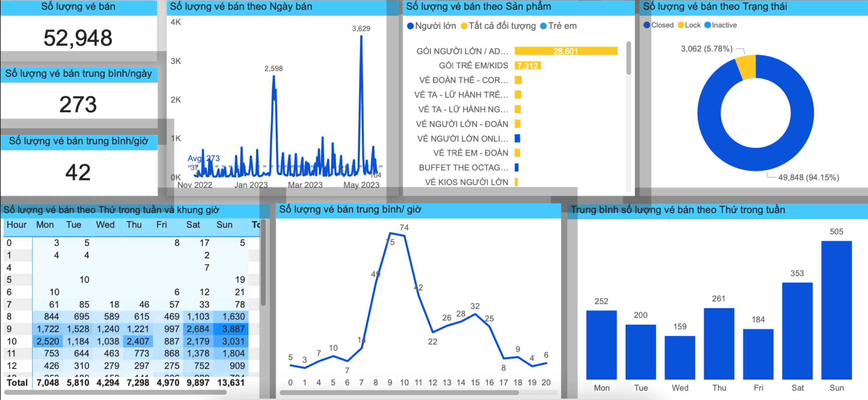Click the Số lượng vé bán theo Trạng thái title
The image size is (868, 400).
(715, 6)
